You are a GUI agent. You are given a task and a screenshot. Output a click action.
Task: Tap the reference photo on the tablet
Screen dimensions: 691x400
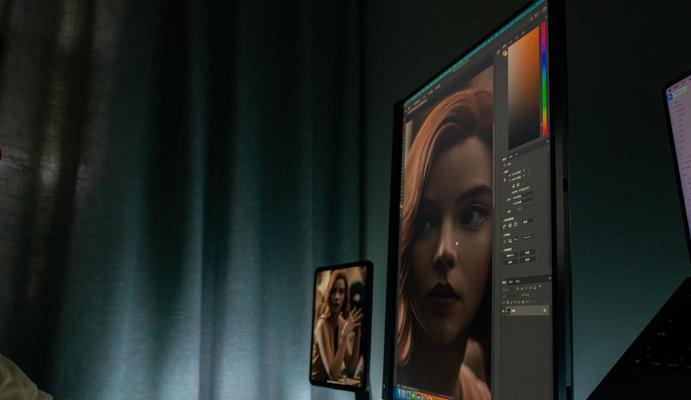pyautogui.click(x=339, y=325)
